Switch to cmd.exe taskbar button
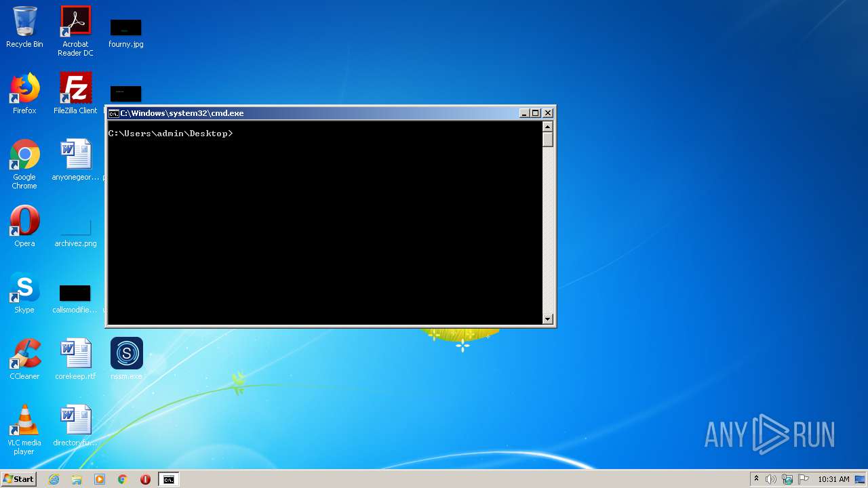The width and height of the screenshot is (868, 488). point(168,479)
